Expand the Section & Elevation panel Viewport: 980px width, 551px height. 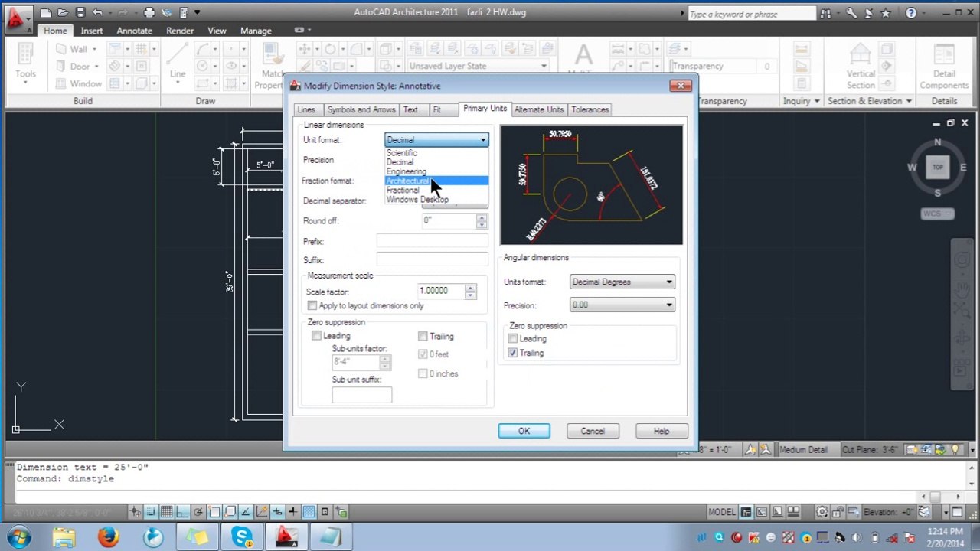point(870,101)
